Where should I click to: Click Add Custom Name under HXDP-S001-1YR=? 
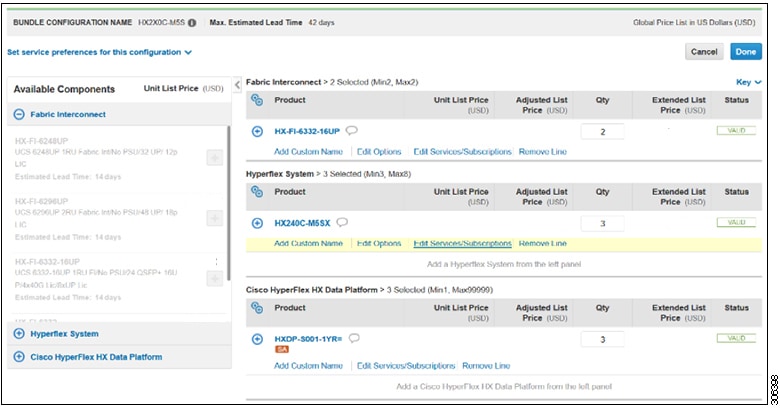308,366
